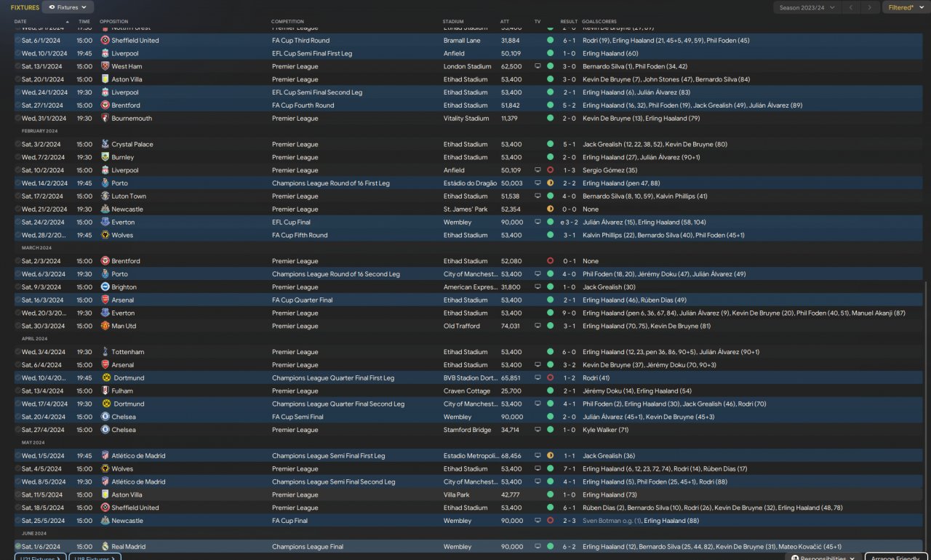Toggle the tick circle beside Sat, 3/2/2024
The height and width of the screenshot is (560, 931).
point(18,145)
